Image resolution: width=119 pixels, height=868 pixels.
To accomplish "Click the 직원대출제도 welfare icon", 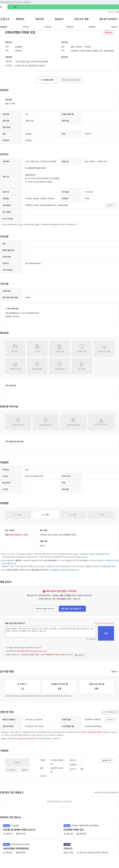I will 37,366.
